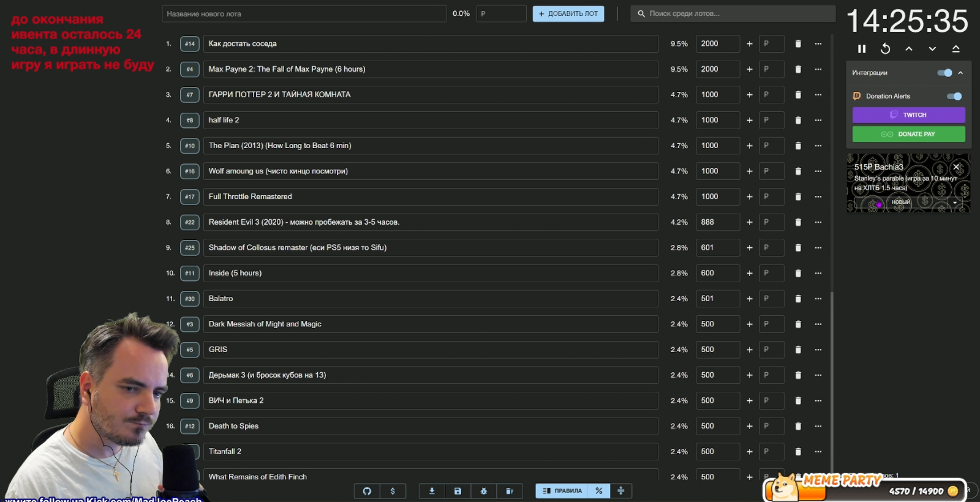Viewport: 980px width, 502px height.
Task: Delete the Max Payne 2 lot
Action: point(798,69)
